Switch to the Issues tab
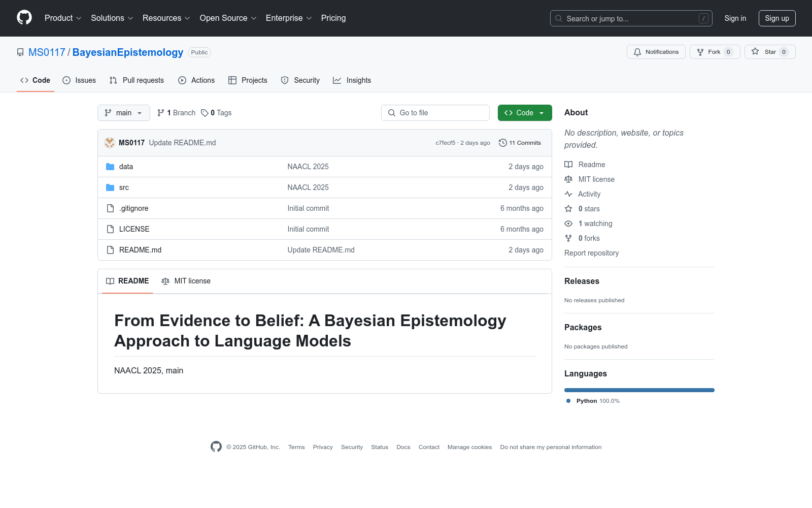The height and width of the screenshot is (508, 812). (79, 80)
